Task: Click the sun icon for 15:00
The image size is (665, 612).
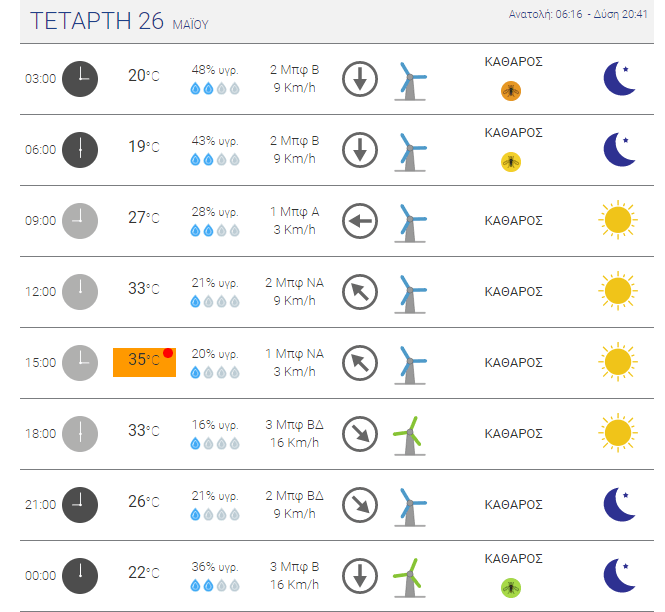Action: coord(618,362)
